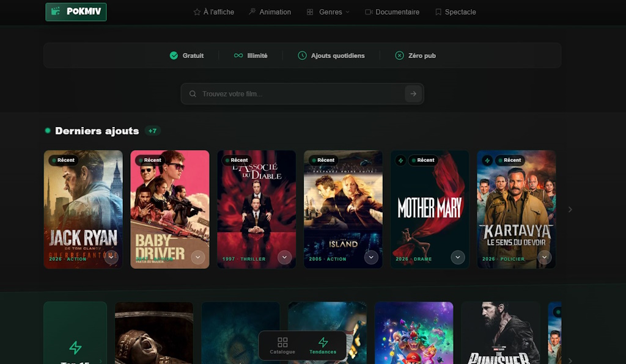
Task: Expand details chevron on Baby Driver card
Action: point(198,257)
